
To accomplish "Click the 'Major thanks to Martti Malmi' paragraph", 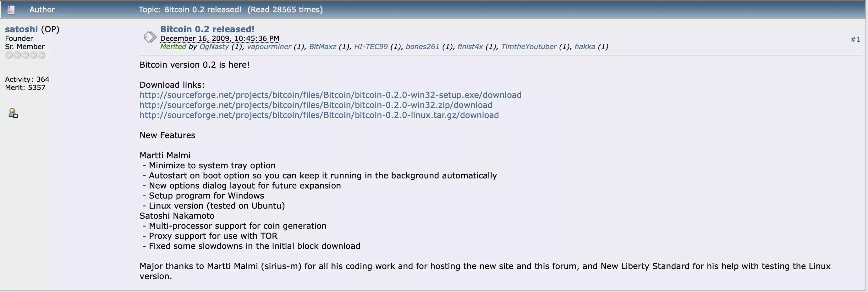I will (485, 271).
